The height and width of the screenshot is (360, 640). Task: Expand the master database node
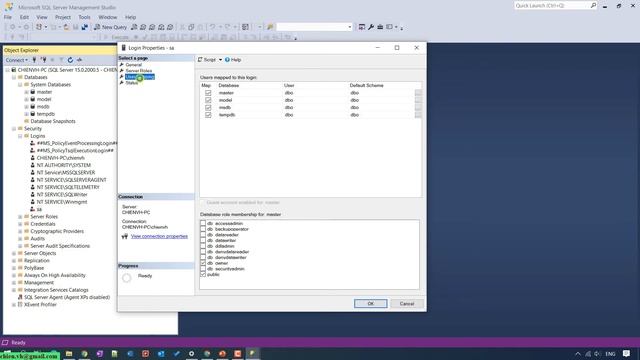point(27,92)
